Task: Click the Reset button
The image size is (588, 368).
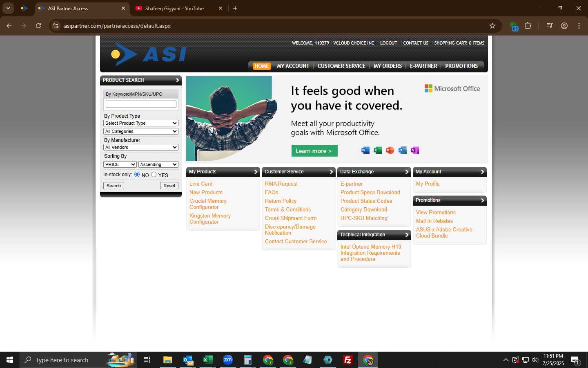Action: pos(169,186)
